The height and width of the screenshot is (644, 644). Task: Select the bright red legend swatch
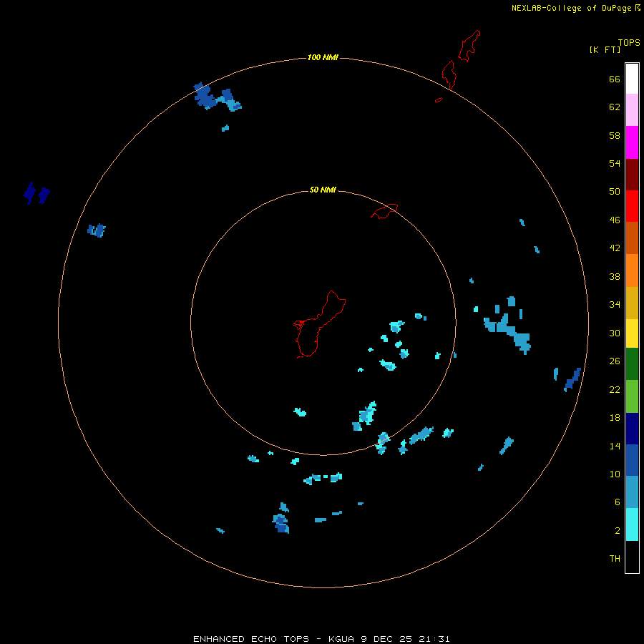click(x=632, y=206)
